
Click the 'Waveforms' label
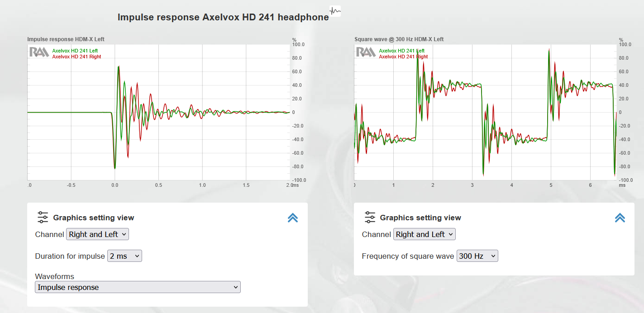55,276
